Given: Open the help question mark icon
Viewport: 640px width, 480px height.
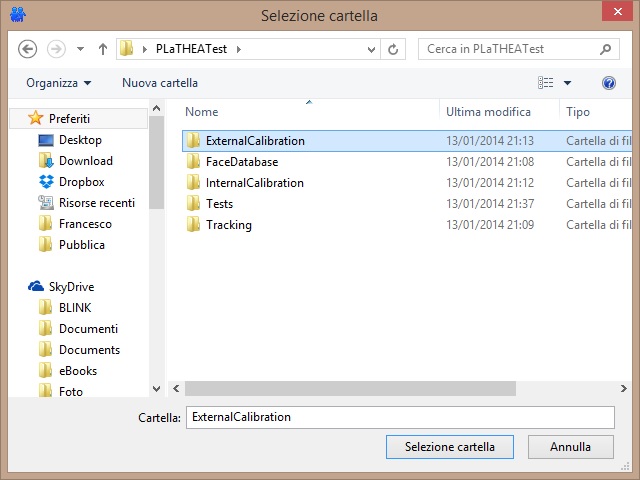Looking at the screenshot, I should point(608,83).
